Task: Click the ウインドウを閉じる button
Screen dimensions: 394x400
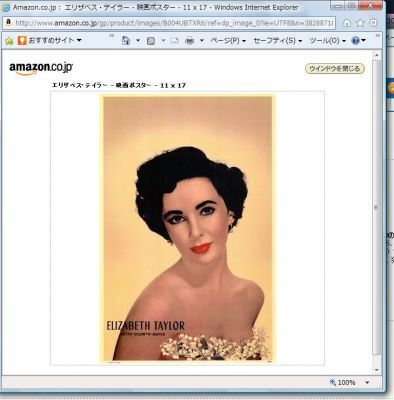Action: [335, 69]
